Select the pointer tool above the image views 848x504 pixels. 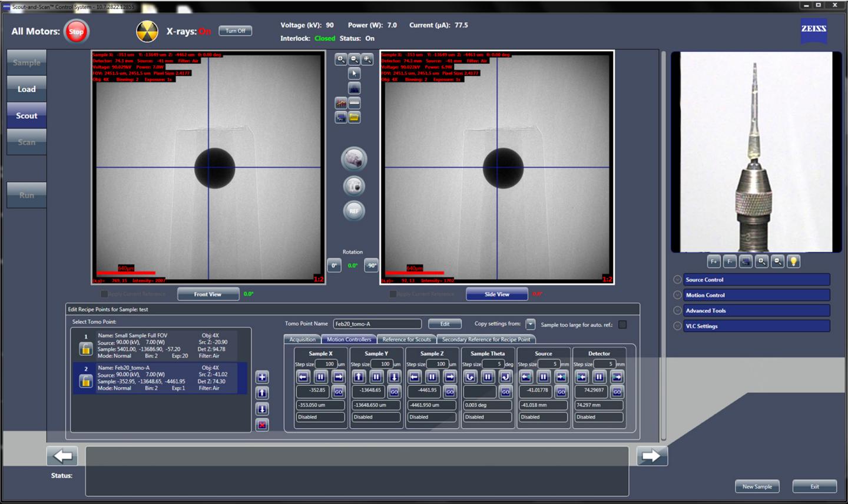coord(354,74)
